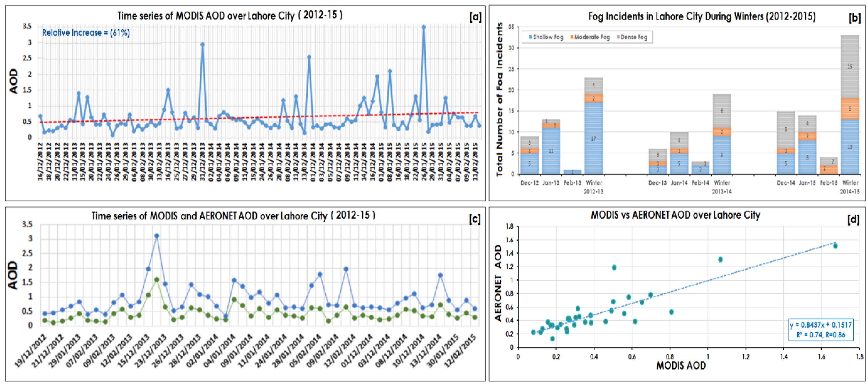This screenshot has width=868, height=385.
Task: Click the Dense Fog grey legend swatch
Action: pos(618,37)
